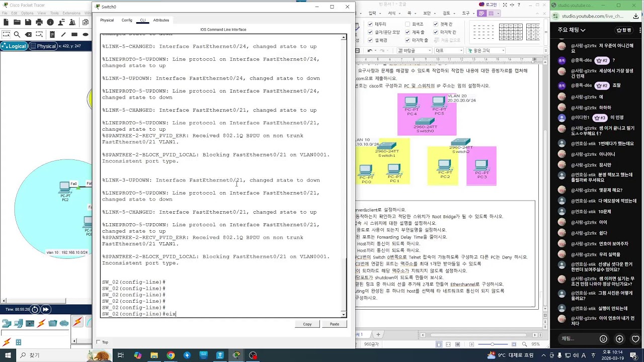The height and width of the screenshot is (362, 644).
Task: Switch to the Physical workspace view
Action: tap(44, 46)
